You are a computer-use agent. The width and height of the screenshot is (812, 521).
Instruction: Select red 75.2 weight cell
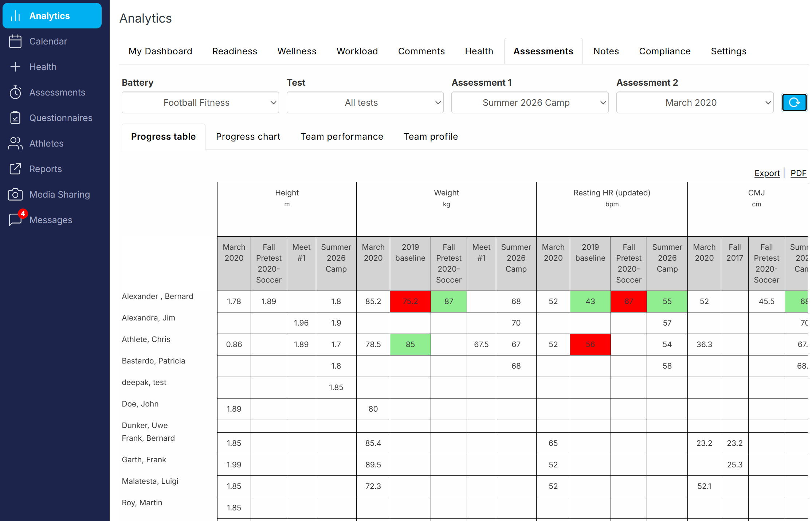410,302
